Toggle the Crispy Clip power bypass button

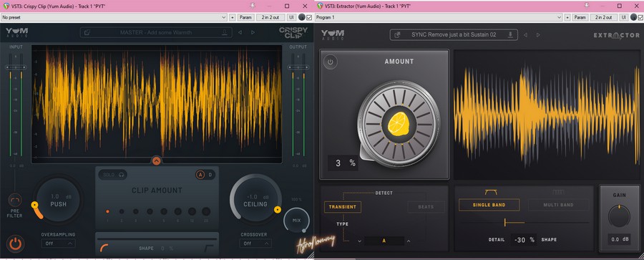15,244
